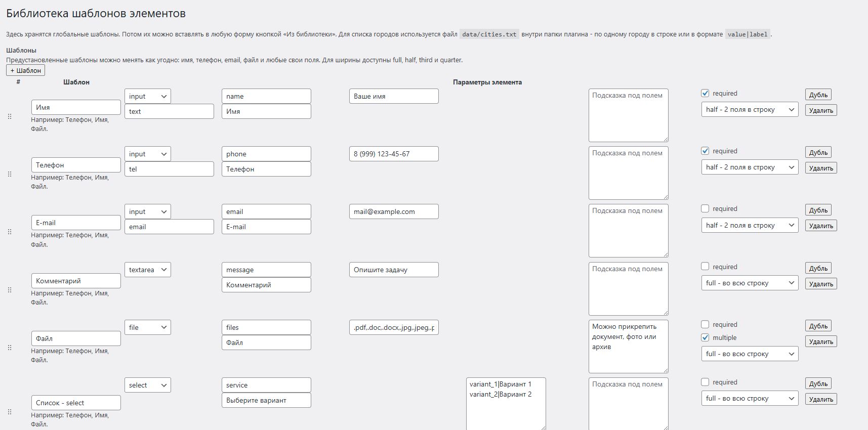
Task: Open element type dropdown showing textarea
Action: click(x=147, y=270)
